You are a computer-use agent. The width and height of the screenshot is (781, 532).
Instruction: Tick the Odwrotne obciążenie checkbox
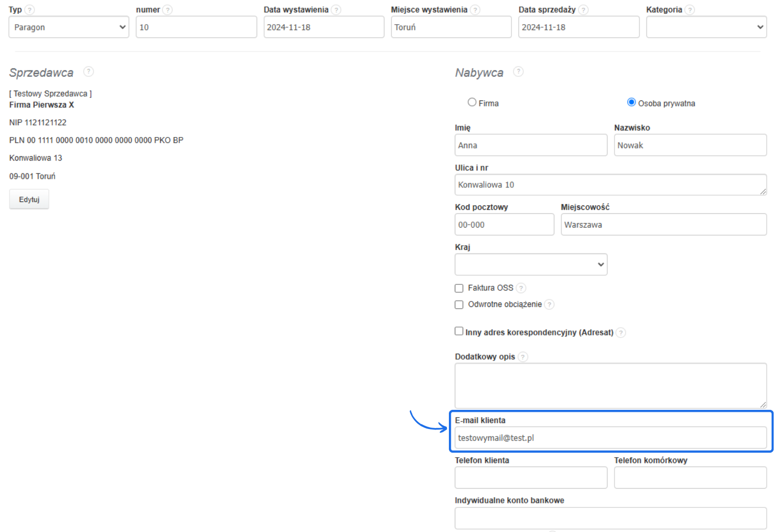(x=459, y=305)
